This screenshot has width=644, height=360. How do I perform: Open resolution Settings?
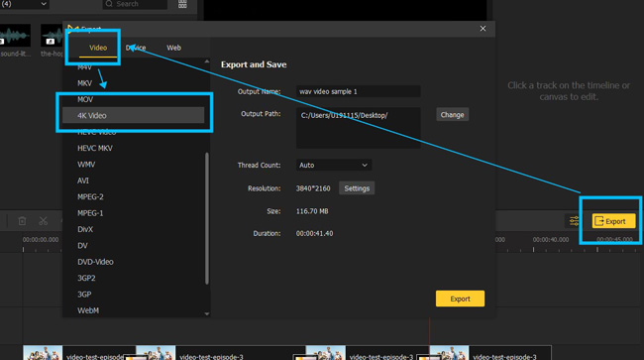(357, 188)
